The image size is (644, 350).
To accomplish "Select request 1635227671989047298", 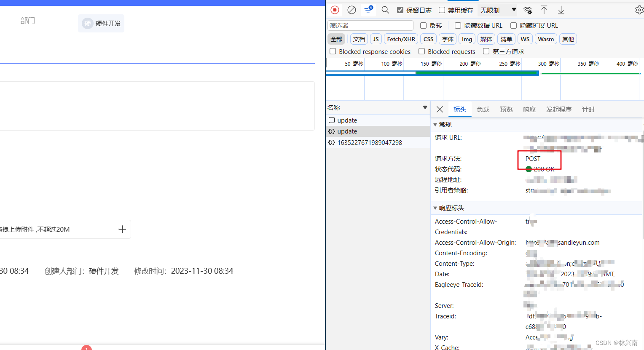I will click(378, 142).
